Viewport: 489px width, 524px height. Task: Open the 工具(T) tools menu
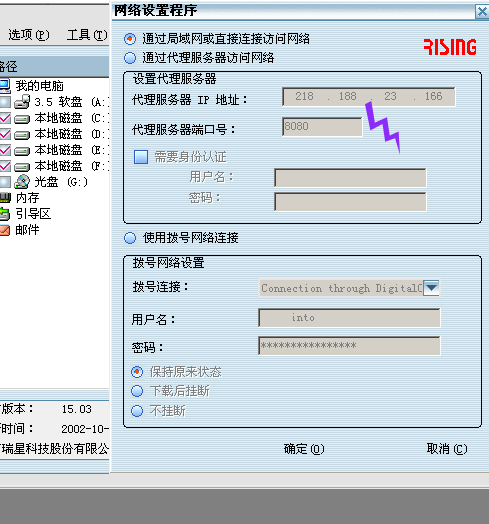87,35
